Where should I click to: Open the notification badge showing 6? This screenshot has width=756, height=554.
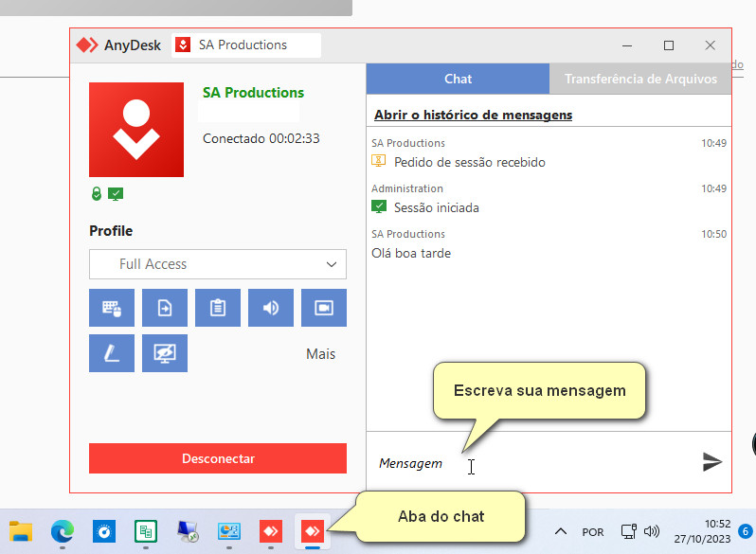click(x=746, y=531)
